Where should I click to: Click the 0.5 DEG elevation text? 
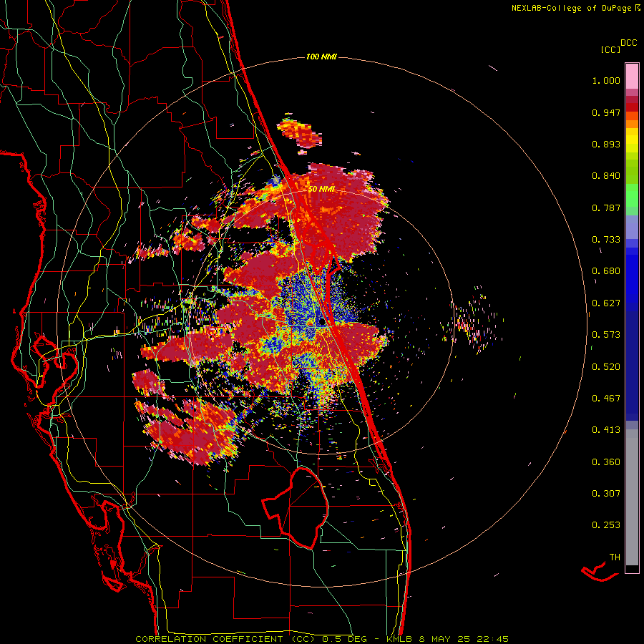point(346,639)
